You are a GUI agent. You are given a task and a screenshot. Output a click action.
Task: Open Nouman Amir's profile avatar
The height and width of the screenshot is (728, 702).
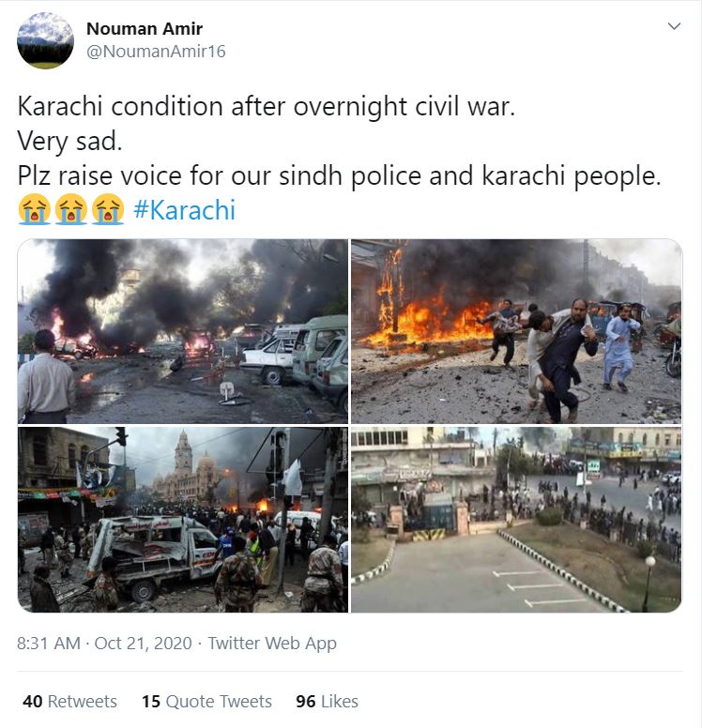(46, 41)
